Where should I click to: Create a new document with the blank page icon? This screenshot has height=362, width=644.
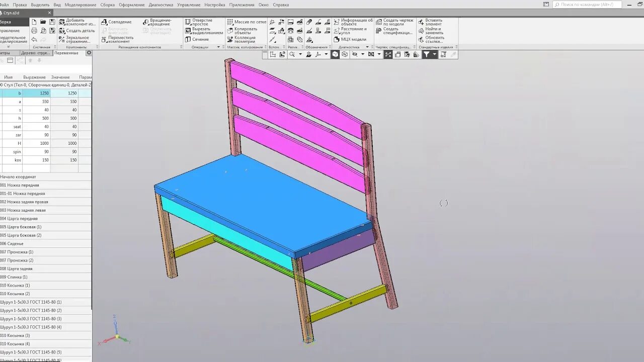coord(34,22)
